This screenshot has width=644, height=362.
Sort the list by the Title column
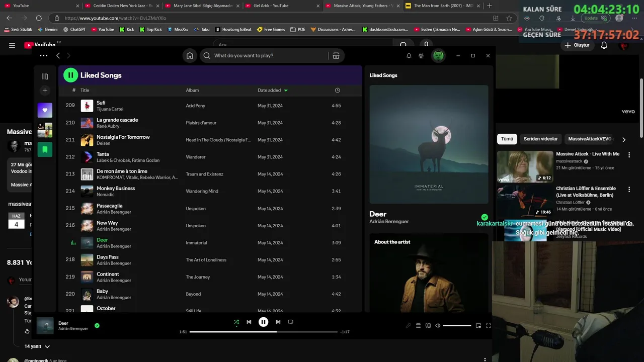pyautogui.click(x=85, y=90)
